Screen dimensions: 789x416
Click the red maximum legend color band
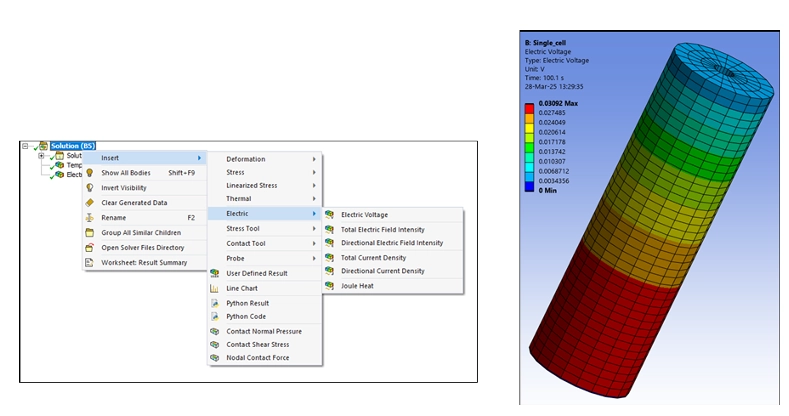[531, 105]
